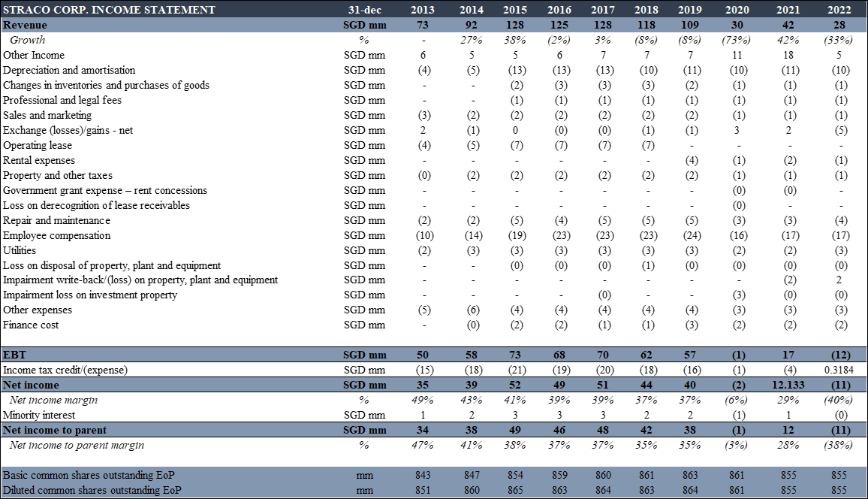The image size is (868, 499).
Task: Click the Minority interest row label
Action: tap(39, 414)
